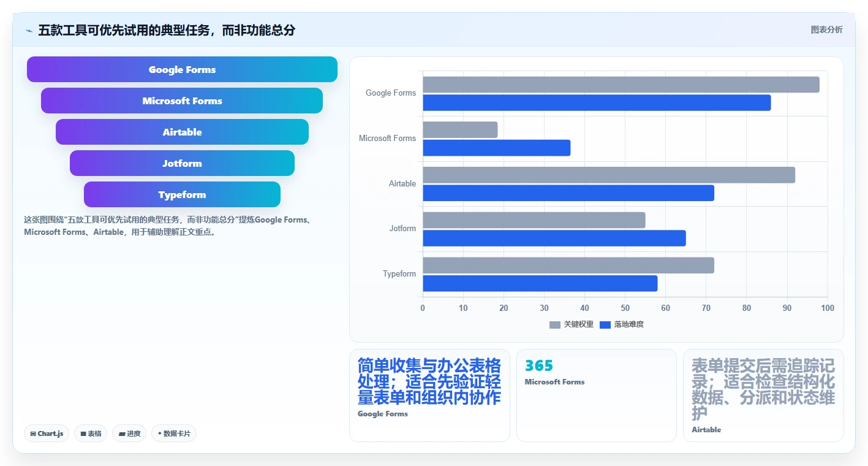The height and width of the screenshot is (466, 868).
Task: Click the description paragraph starting 这张图围绕
Action: click(x=168, y=226)
